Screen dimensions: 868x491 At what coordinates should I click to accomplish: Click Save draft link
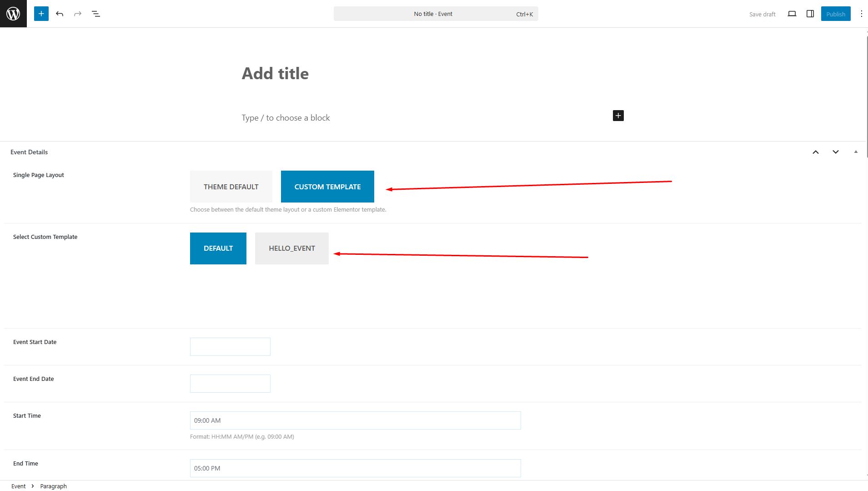pyautogui.click(x=762, y=14)
